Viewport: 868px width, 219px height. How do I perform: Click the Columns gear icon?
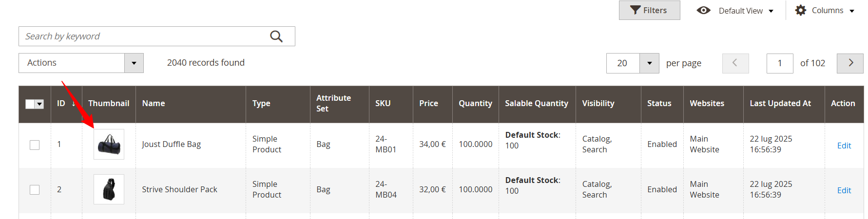[x=801, y=10]
